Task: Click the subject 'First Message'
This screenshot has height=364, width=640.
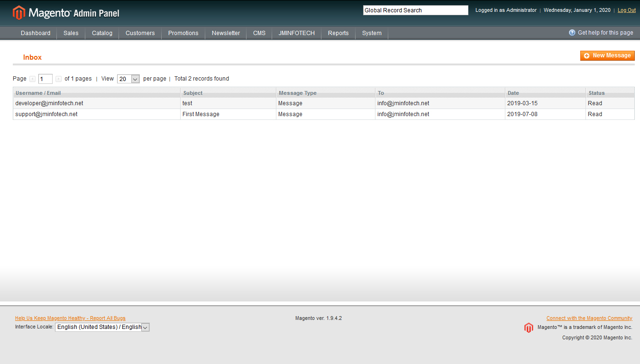Action: click(201, 114)
